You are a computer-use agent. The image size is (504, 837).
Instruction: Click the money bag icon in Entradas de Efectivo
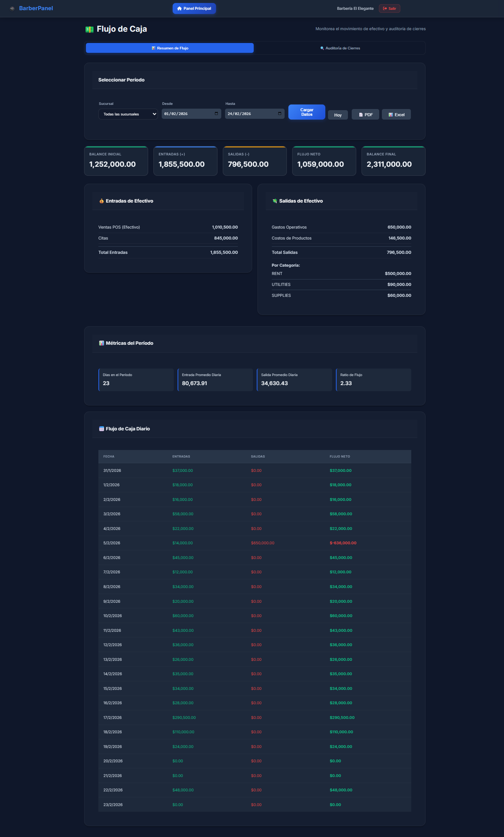click(x=101, y=201)
